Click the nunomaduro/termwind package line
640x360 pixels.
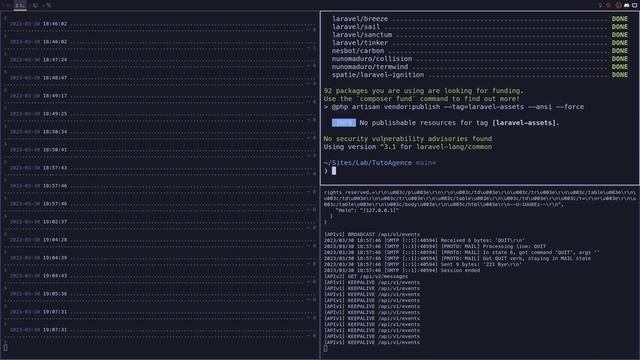(480, 67)
